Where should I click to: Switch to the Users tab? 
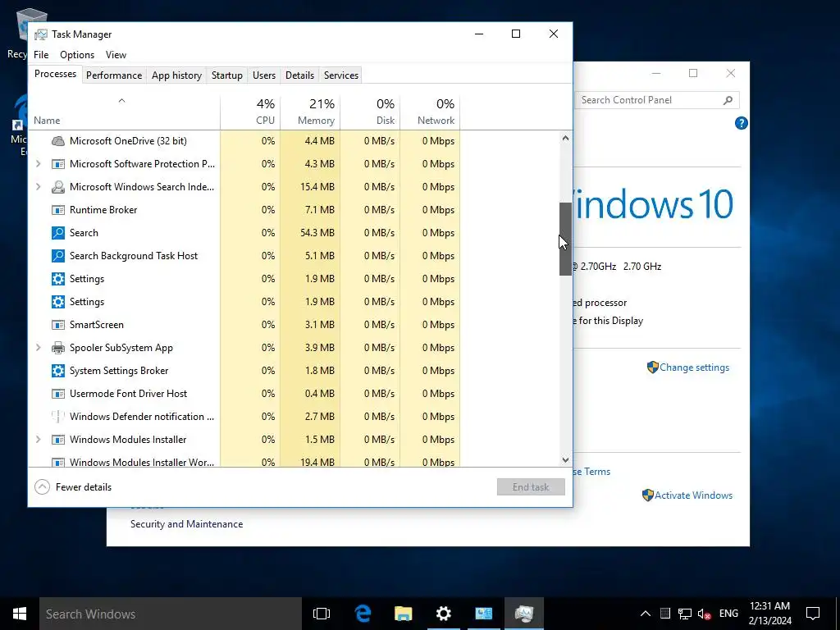click(264, 75)
